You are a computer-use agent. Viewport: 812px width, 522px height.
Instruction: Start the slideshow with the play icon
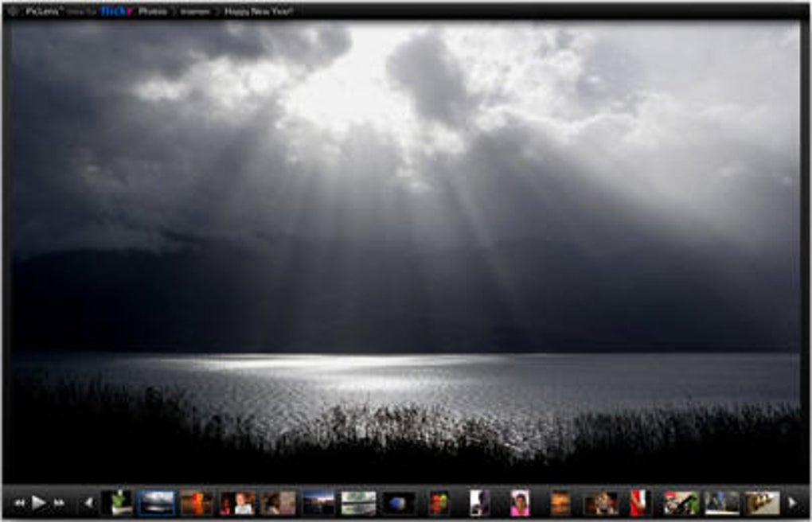[x=41, y=501]
